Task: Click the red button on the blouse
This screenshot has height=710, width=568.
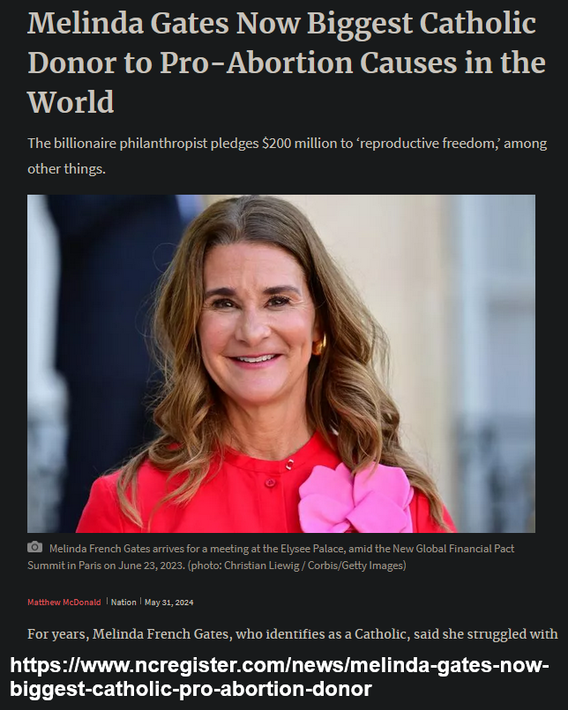Action: (x=270, y=483)
